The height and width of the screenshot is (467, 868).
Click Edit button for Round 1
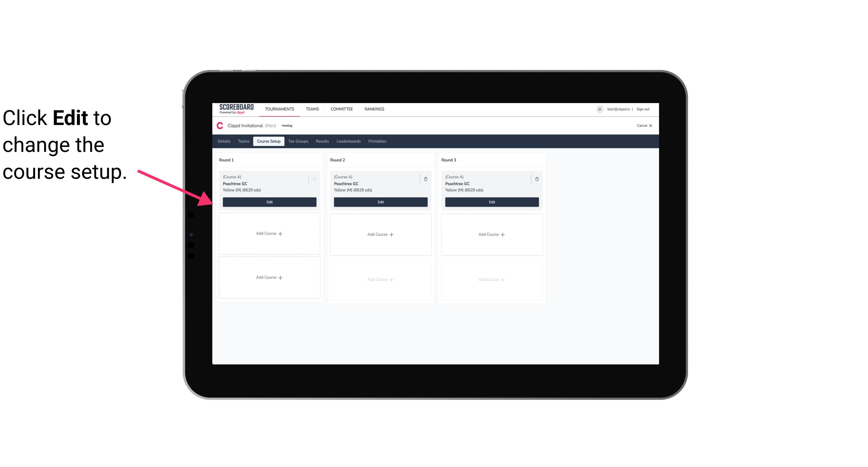coord(269,201)
